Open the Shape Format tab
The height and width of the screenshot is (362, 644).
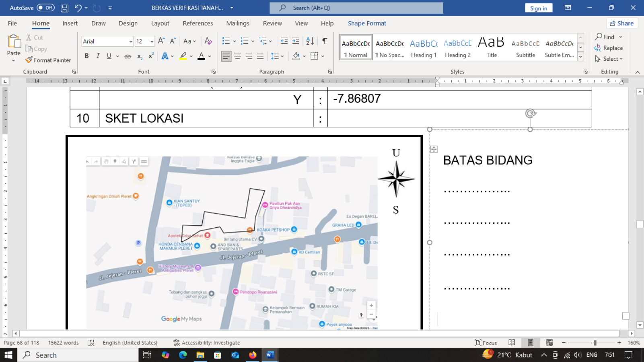(367, 23)
